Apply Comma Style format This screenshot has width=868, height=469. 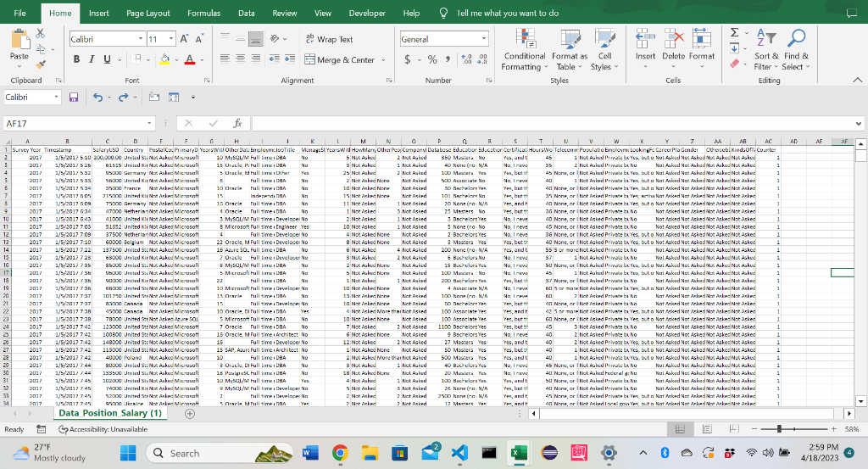(x=448, y=59)
